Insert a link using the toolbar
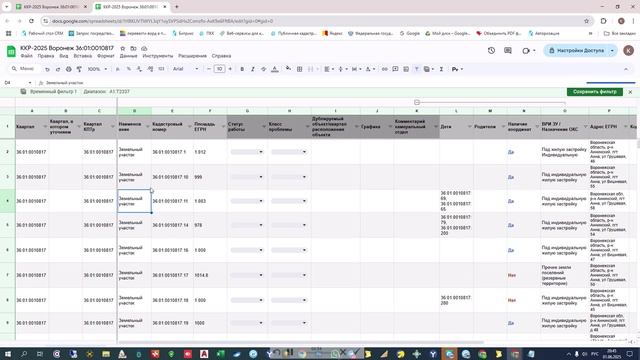 coord(384,69)
